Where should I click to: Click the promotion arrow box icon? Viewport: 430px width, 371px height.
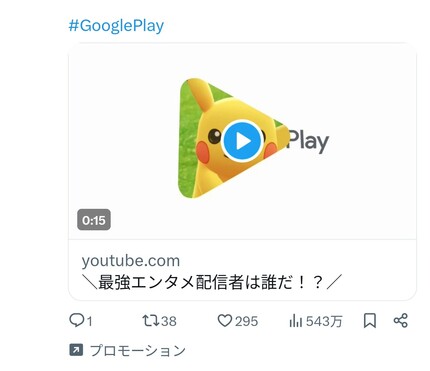[x=76, y=350]
